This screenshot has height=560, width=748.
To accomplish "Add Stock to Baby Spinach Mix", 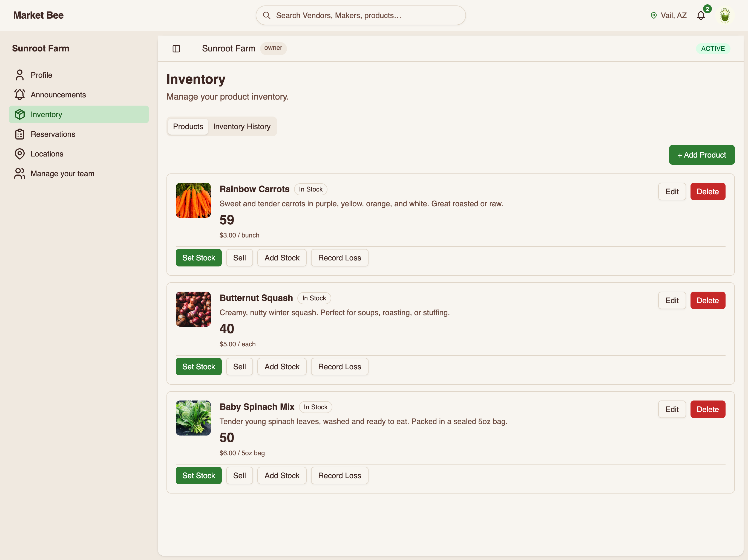I will click(282, 475).
